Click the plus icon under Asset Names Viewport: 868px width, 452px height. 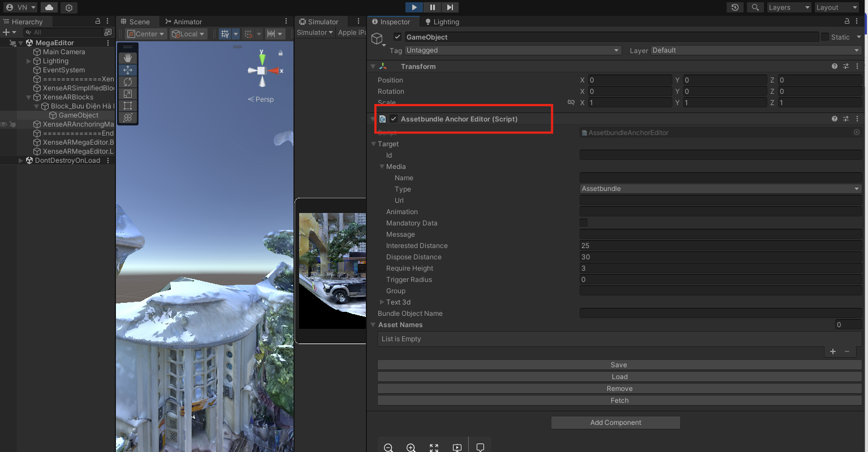coord(832,351)
